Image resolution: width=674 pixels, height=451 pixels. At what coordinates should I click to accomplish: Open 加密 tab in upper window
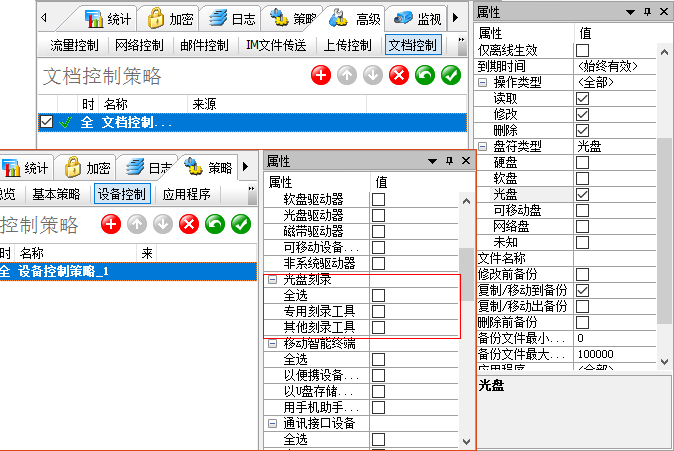[x=170, y=19]
